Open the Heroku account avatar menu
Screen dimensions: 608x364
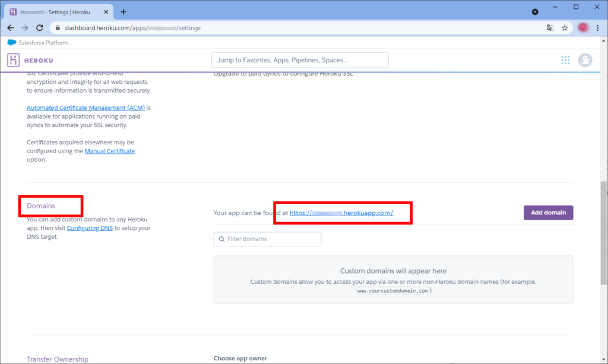[x=585, y=60]
